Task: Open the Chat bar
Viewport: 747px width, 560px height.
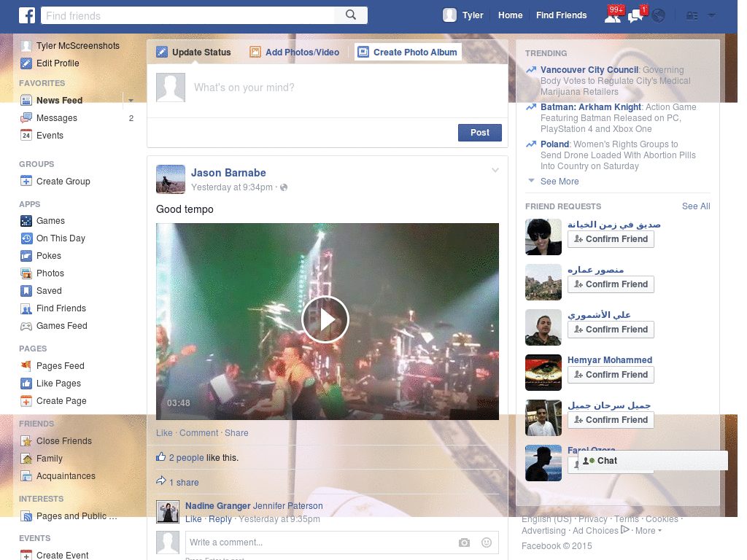Action: coord(653,461)
